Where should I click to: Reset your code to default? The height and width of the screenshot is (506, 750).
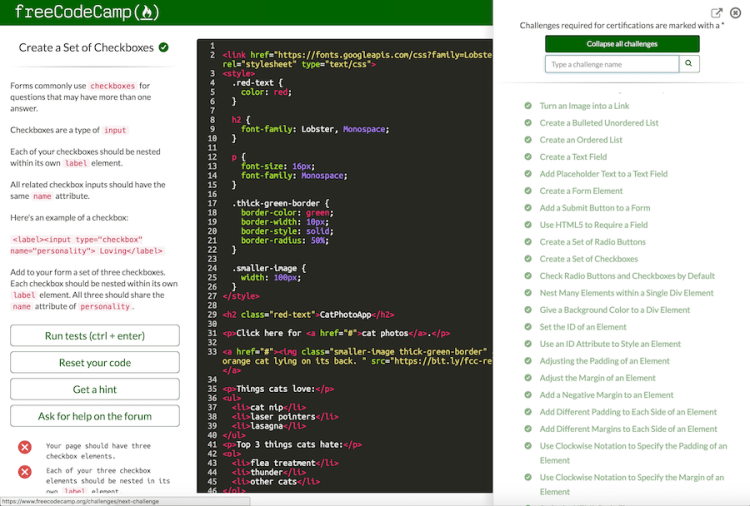(x=95, y=362)
